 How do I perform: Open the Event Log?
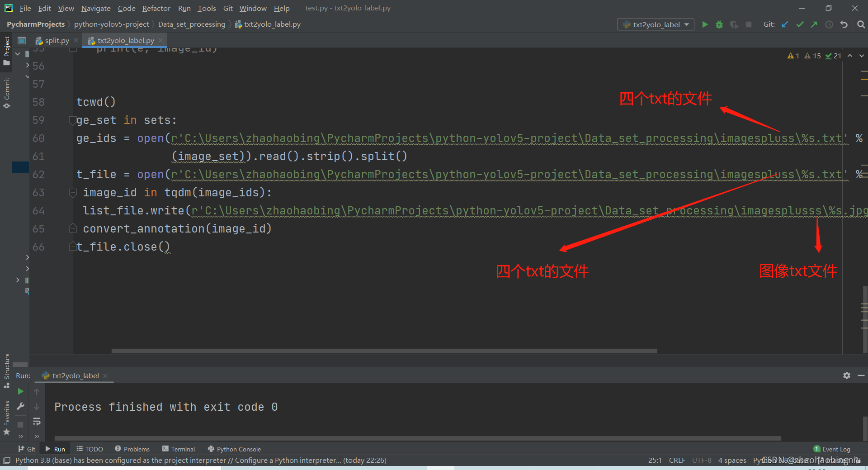[x=832, y=449]
